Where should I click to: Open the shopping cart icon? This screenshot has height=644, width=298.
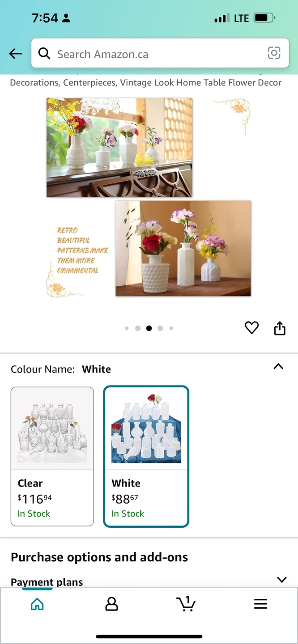pyautogui.click(x=186, y=604)
